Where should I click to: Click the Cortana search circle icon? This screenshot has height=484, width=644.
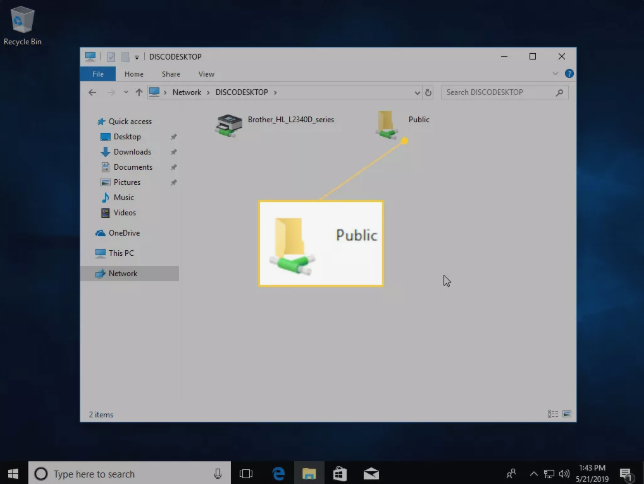coord(41,474)
